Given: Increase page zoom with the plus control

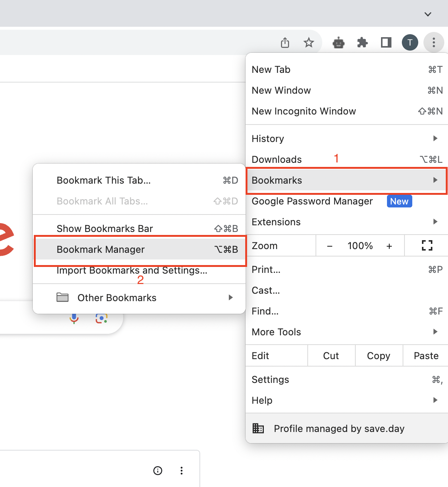Looking at the screenshot, I should coord(389,245).
